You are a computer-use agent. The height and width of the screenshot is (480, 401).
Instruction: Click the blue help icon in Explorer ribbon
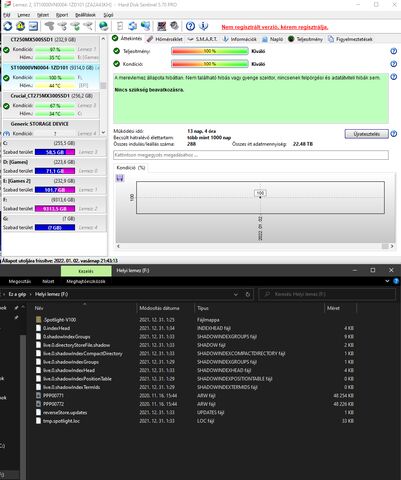point(396,281)
